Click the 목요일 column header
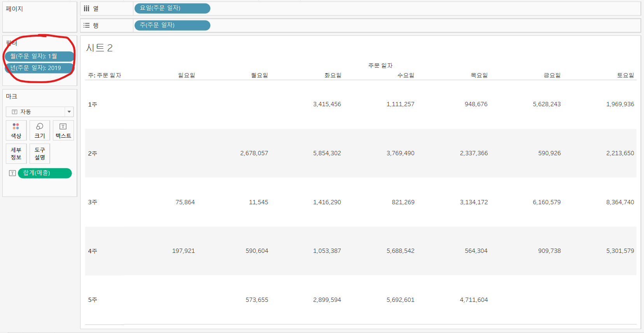 tap(479, 75)
